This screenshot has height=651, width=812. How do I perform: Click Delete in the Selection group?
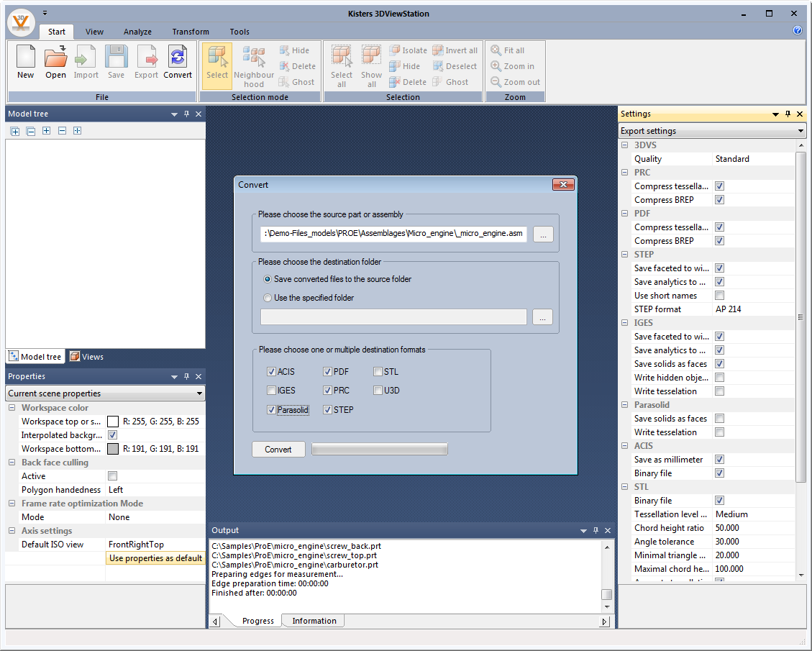(x=408, y=82)
